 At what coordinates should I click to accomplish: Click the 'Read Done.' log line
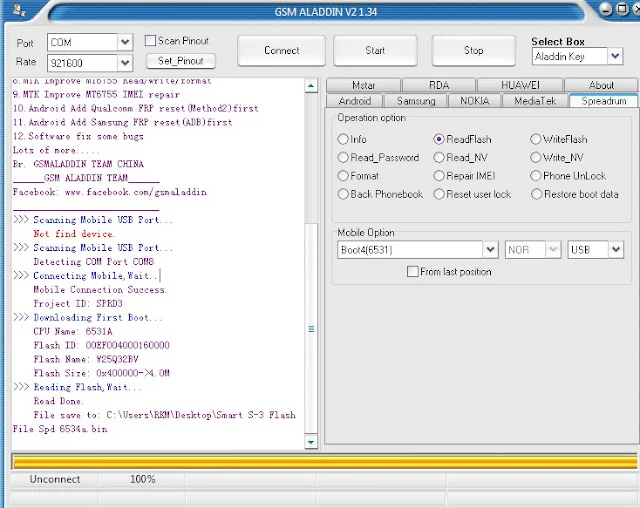tap(58, 401)
